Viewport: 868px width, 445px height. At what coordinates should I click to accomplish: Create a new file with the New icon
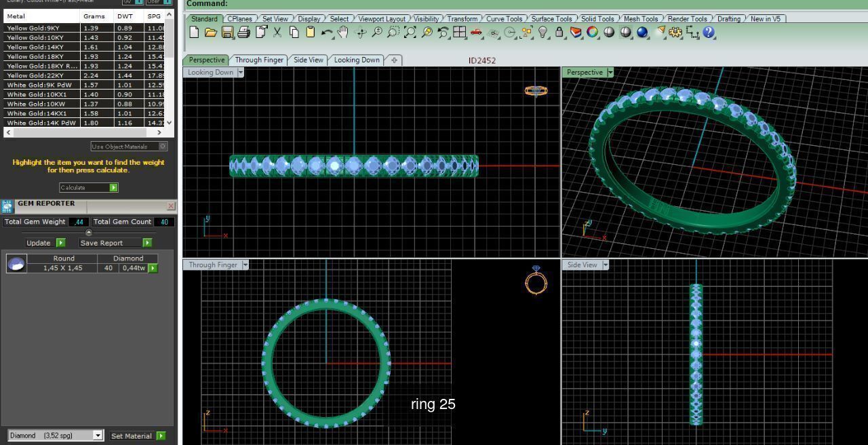click(x=194, y=32)
